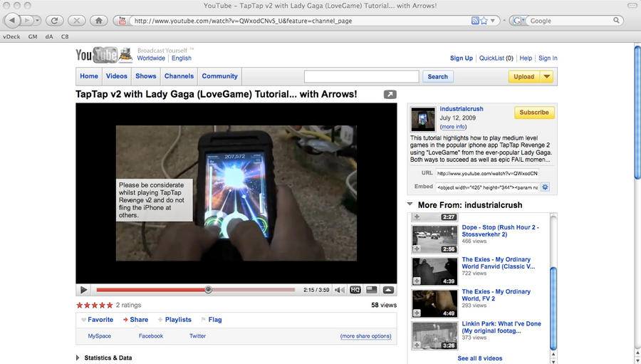The height and width of the screenshot is (364, 641).
Task: Select the Playlists action tab
Action: tap(174, 320)
